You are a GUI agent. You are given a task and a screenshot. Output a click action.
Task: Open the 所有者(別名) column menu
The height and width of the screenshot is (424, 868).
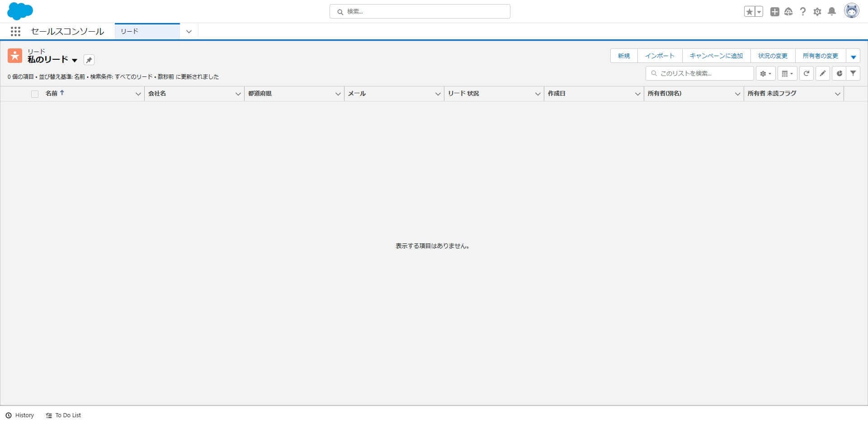pos(738,94)
